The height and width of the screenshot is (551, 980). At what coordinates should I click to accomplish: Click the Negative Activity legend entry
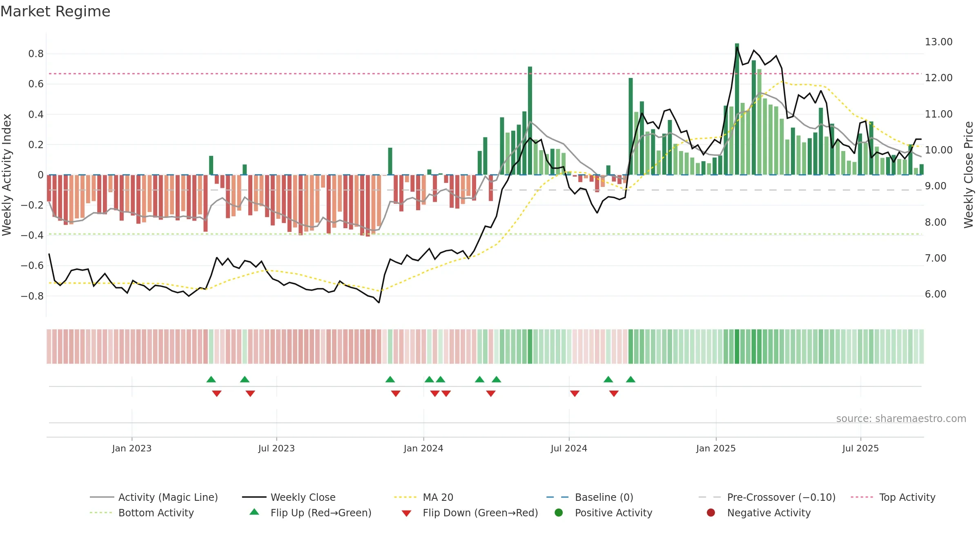758,513
